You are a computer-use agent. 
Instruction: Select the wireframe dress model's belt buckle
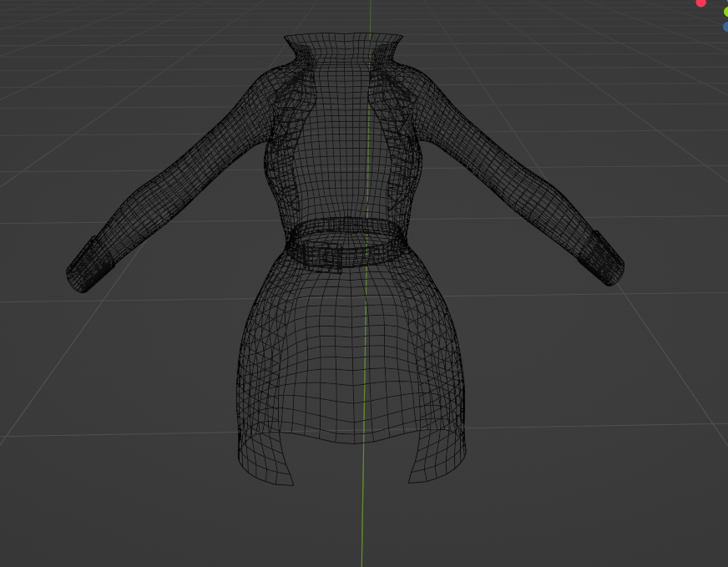coord(322,257)
